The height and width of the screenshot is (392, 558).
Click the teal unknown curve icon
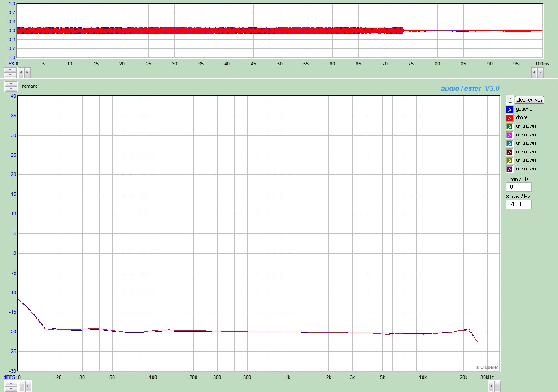[x=510, y=143]
